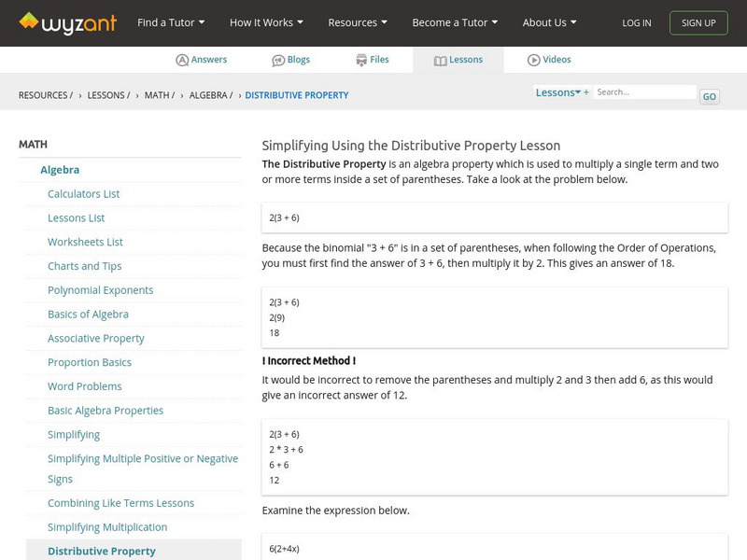The width and height of the screenshot is (747, 560).
Task: Click the LOG IN link
Action: pyautogui.click(x=637, y=22)
